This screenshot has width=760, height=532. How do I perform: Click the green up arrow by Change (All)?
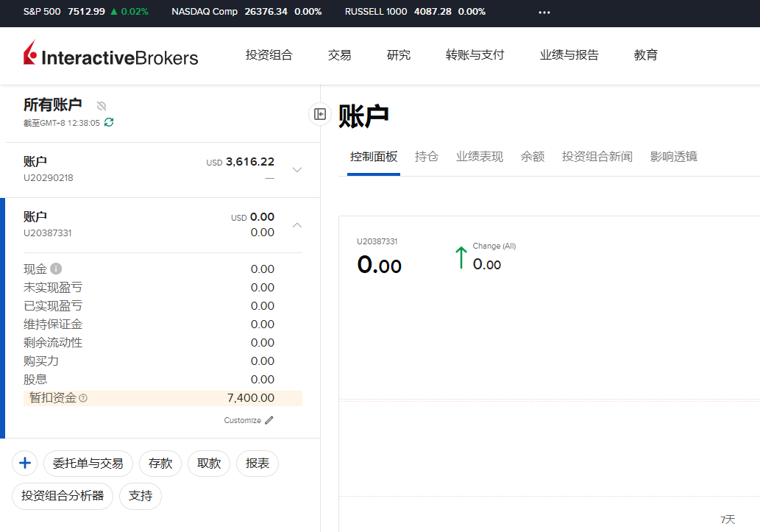[x=461, y=257]
